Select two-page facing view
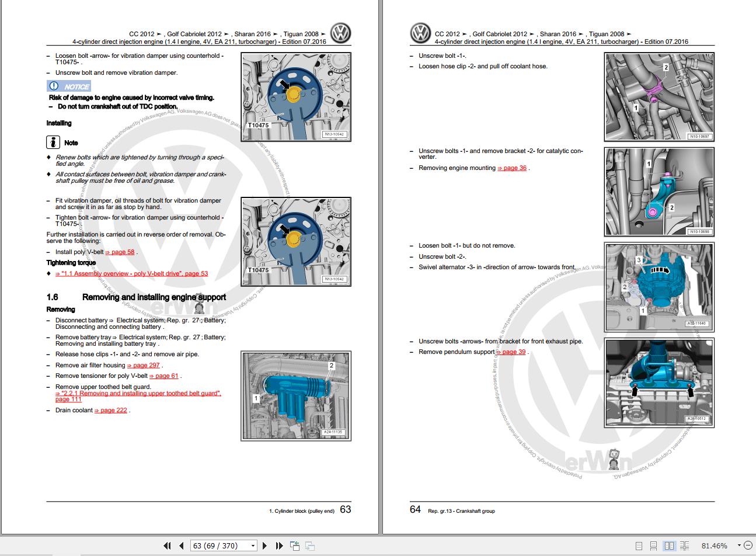The width and height of the screenshot is (756, 556). [670, 545]
